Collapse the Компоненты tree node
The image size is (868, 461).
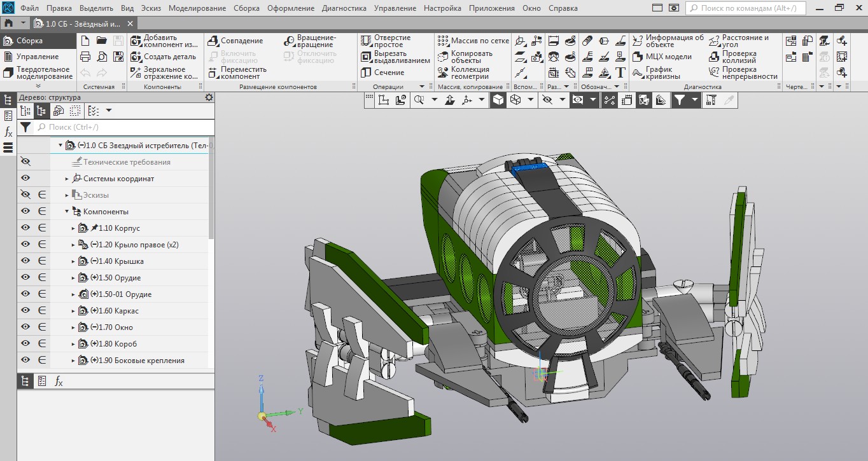click(67, 212)
